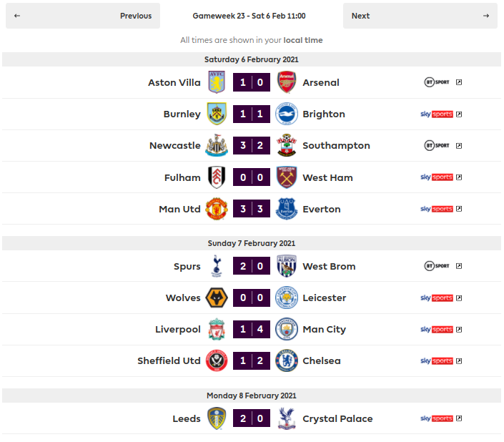Click the Sheffield Utd 1-2 Chelsea score
The image size is (504, 442).
pyautogui.click(x=252, y=361)
